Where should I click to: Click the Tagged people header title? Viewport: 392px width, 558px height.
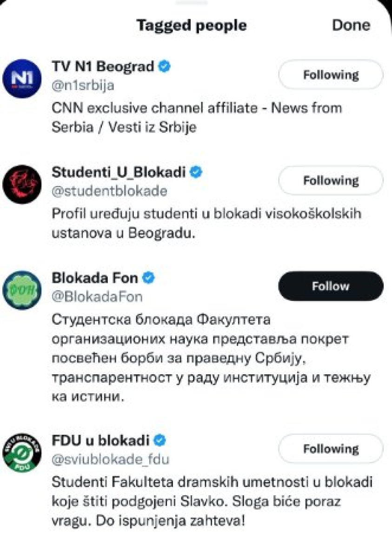point(191,25)
